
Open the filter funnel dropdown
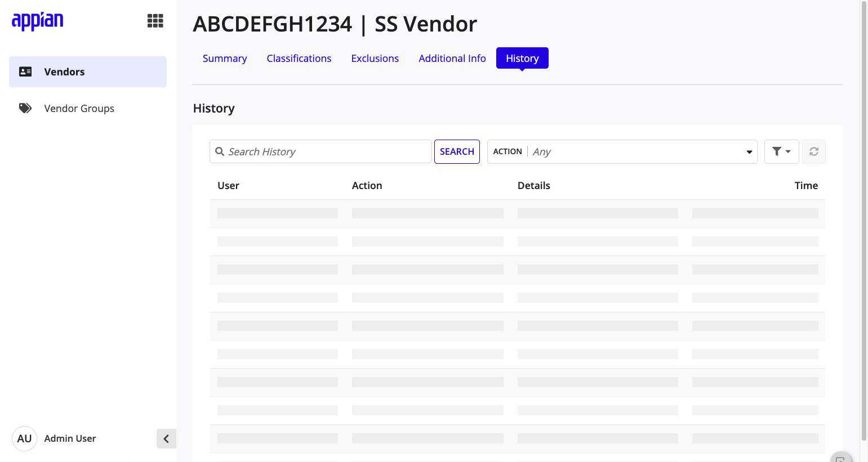click(x=781, y=151)
